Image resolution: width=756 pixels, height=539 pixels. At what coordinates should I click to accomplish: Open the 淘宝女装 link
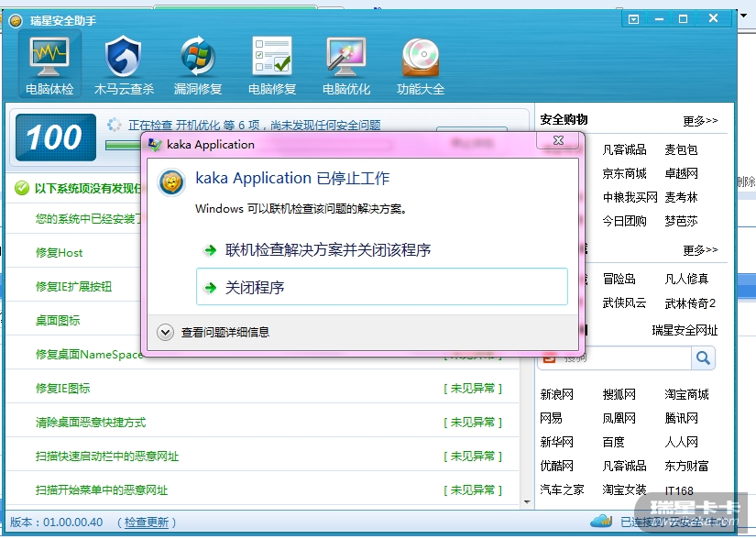tap(624, 489)
